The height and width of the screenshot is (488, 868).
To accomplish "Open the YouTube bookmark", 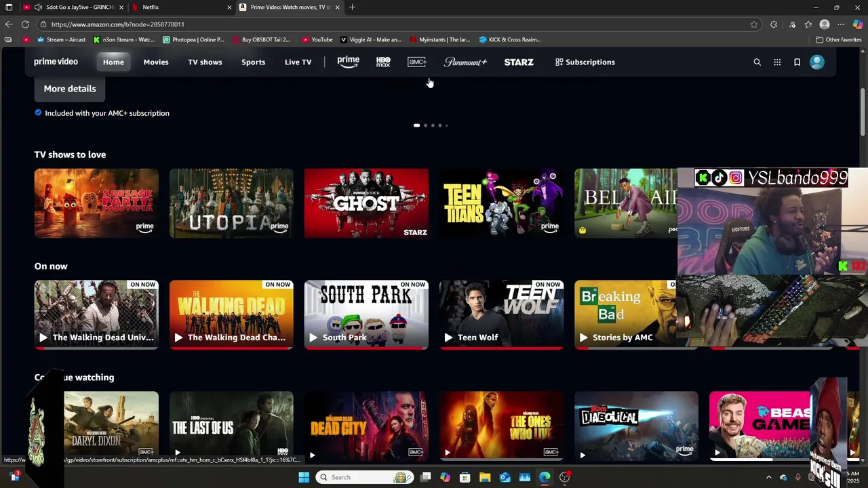I will click(x=317, y=39).
